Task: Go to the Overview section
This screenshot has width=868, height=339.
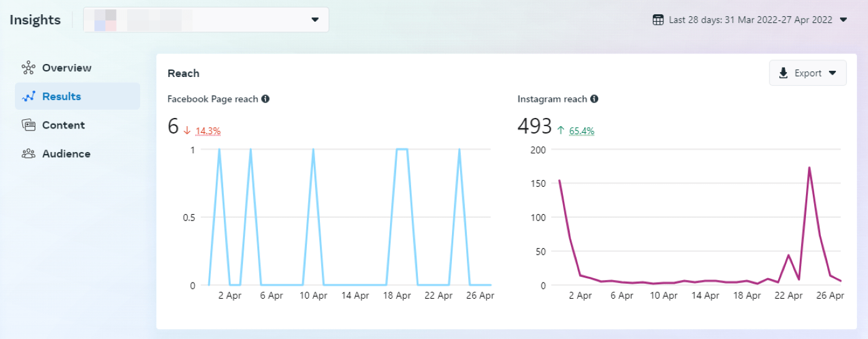Action: coord(77,68)
